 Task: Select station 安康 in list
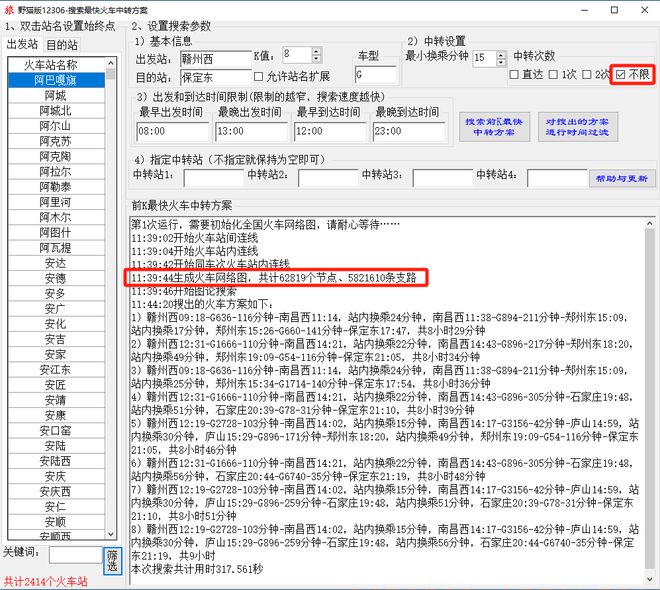[x=56, y=415]
